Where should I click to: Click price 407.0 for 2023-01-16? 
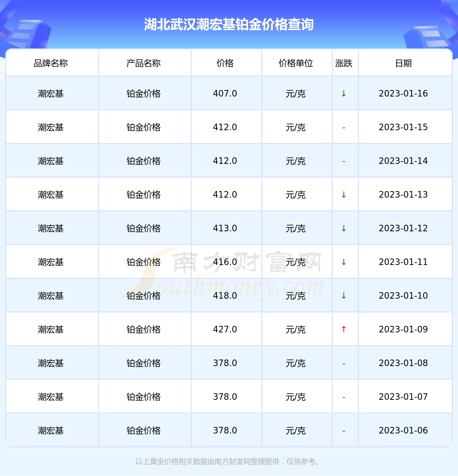tap(225, 94)
